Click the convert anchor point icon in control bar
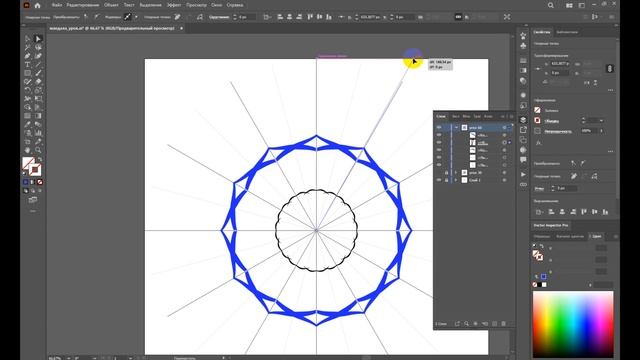This screenshot has height=360, width=640. [86, 17]
